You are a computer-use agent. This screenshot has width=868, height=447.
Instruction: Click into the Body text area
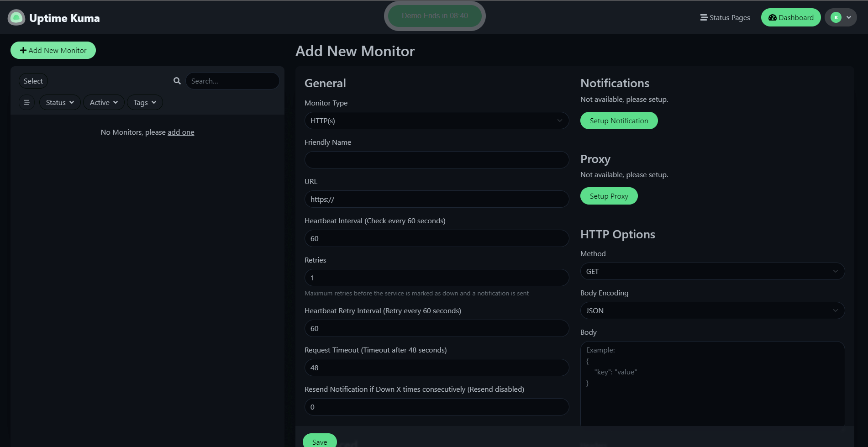click(x=712, y=384)
